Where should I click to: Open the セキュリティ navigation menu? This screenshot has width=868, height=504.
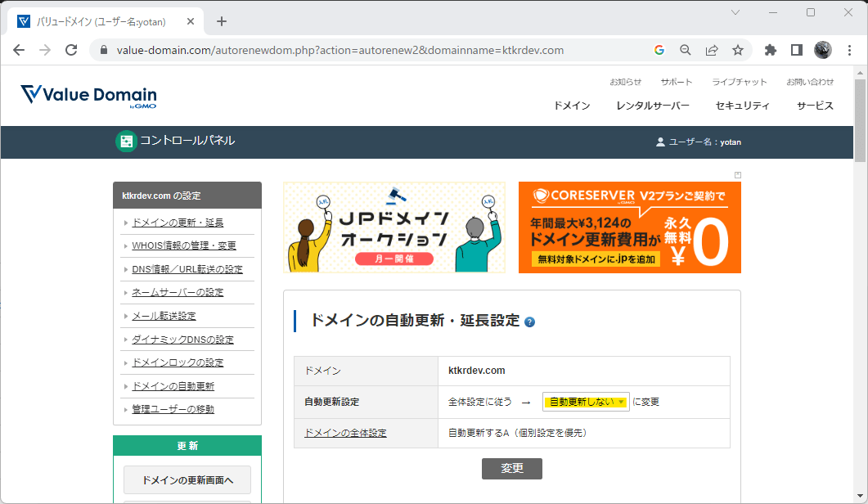point(742,106)
